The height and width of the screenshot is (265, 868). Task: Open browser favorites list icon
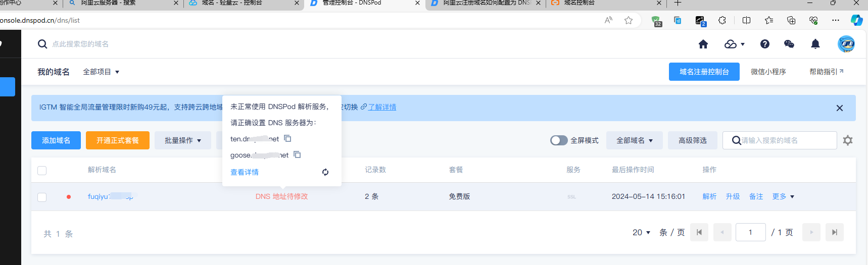click(769, 20)
